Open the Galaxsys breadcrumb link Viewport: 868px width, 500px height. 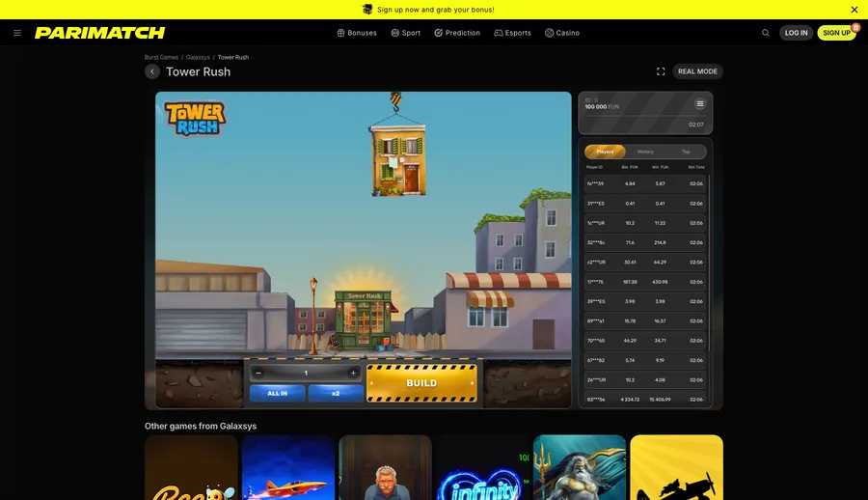pyautogui.click(x=198, y=57)
